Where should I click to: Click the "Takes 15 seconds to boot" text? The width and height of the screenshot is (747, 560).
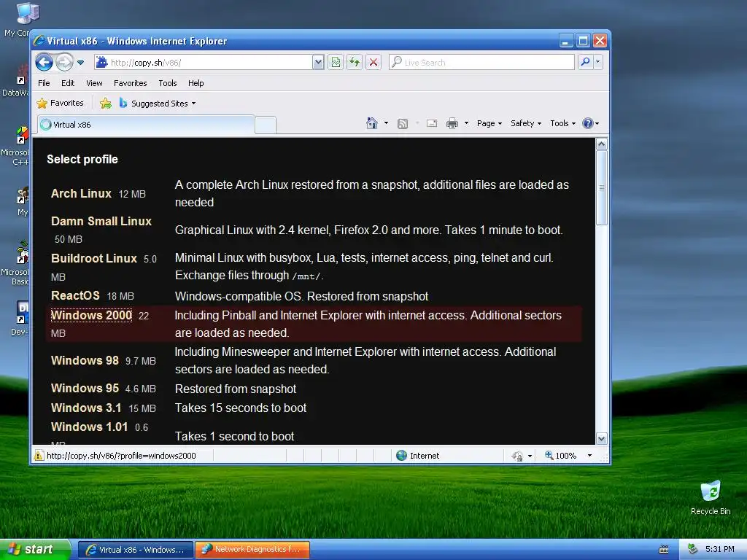241,408
